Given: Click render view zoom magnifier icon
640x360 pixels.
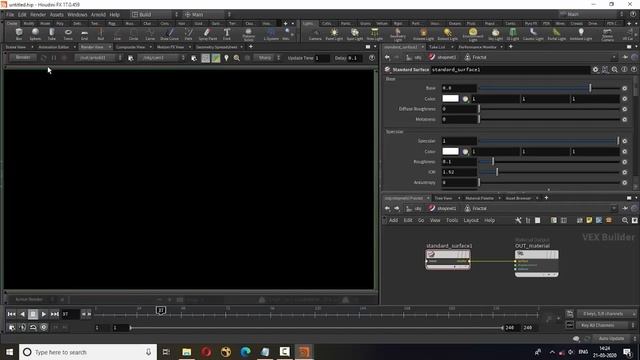Looking at the screenshot, I should tap(237, 58).
